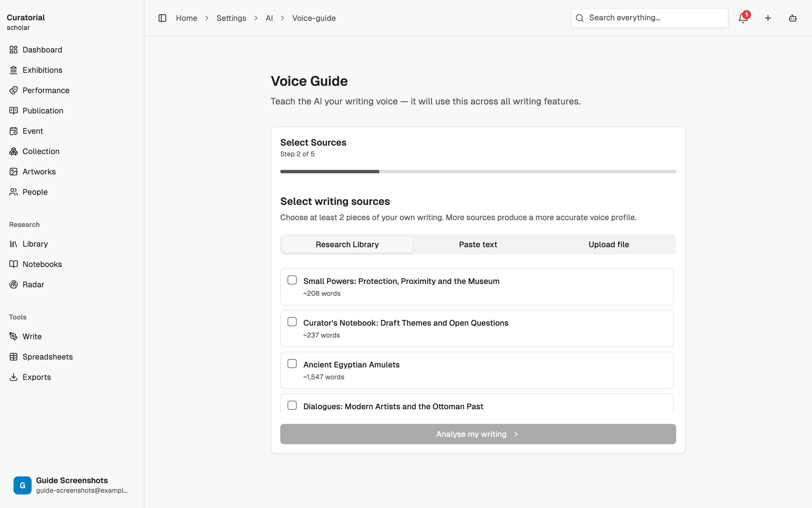812x508 pixels.
Task: Click the Event calendar icon
Action: tap(14, 131)
